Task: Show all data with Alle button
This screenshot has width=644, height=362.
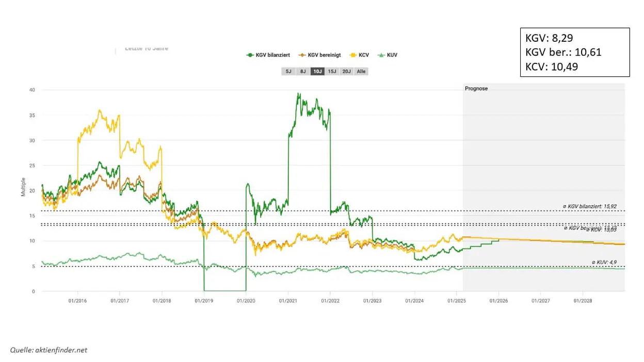Action: click(361, 71)
